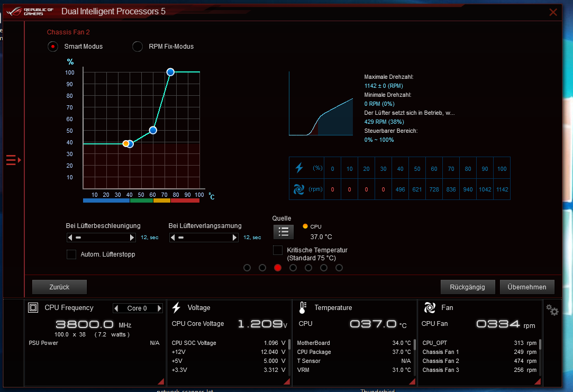Image resolution: width=573 pixels, height=392 pixels.
Task: Click the Fan panel scrollbar
Action: point(540,344)
